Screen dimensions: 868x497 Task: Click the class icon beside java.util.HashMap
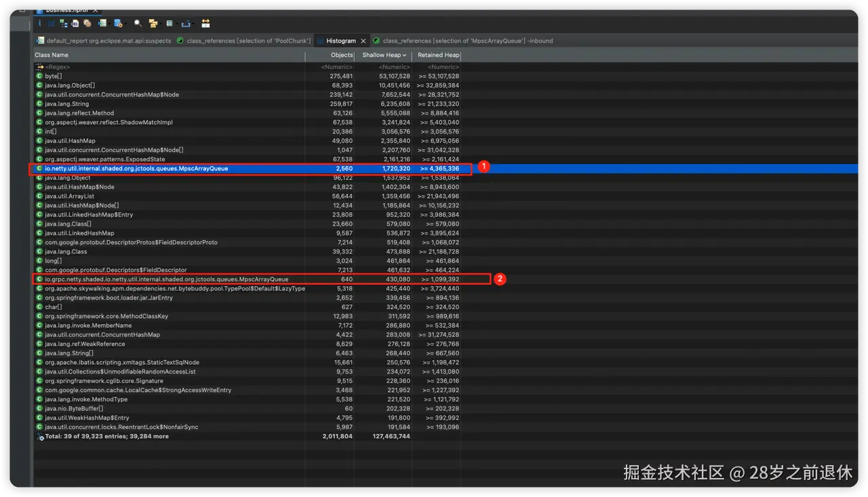[x=39, y=141]
